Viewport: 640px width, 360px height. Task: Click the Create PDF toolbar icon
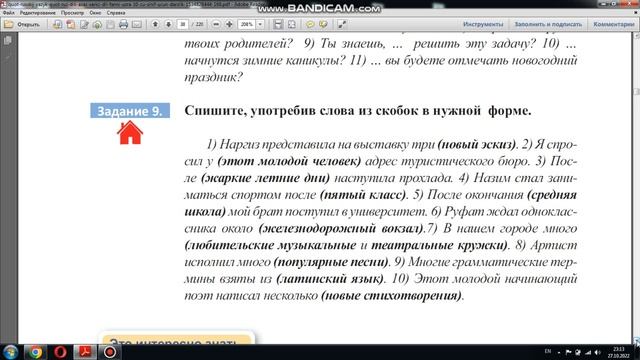57,24
